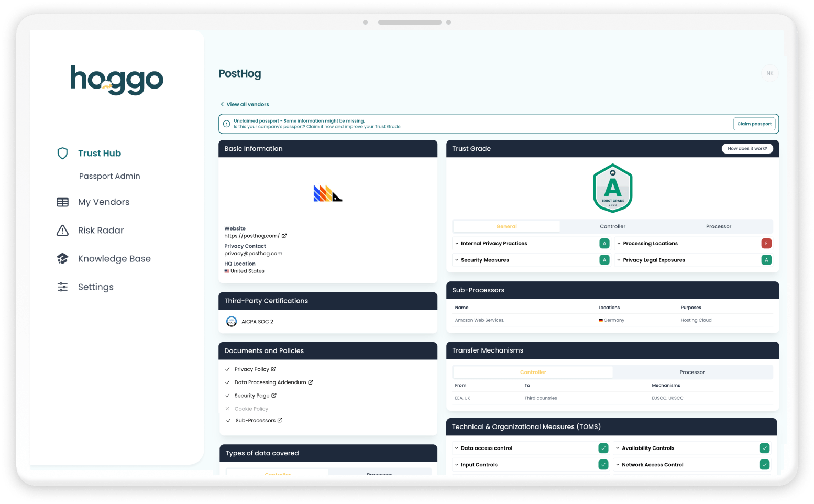Click the How does it work? button

point(747,149)
